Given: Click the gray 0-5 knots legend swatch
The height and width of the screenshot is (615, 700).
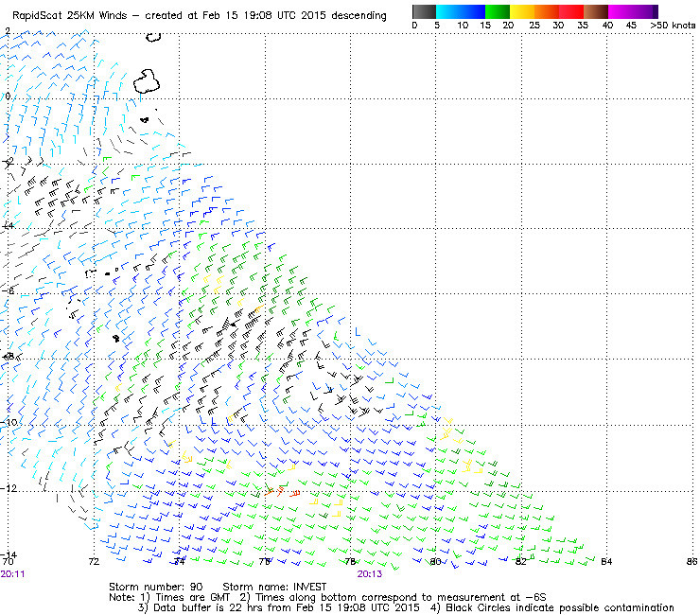Looking at the screenshot, I should 424,11.
